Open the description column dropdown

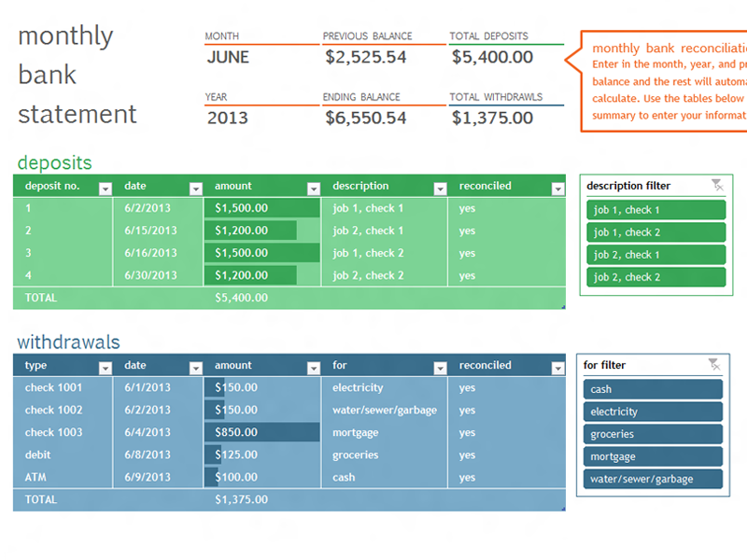[x=440, y=189]
